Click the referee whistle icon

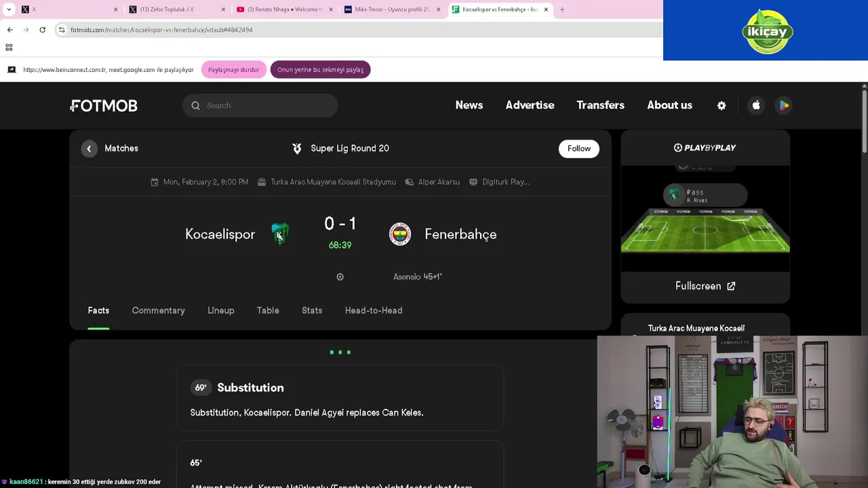[x=410, y=182]
